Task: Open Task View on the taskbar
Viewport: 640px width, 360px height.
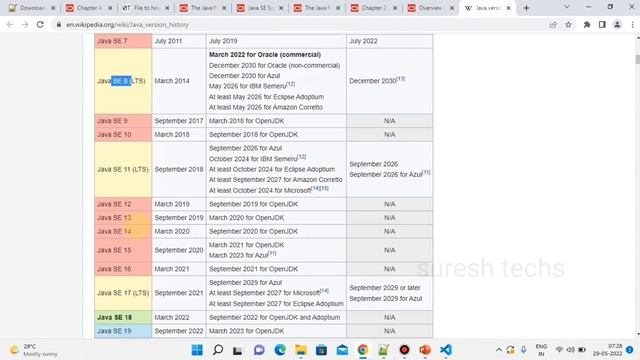Action: coord(238,350)
